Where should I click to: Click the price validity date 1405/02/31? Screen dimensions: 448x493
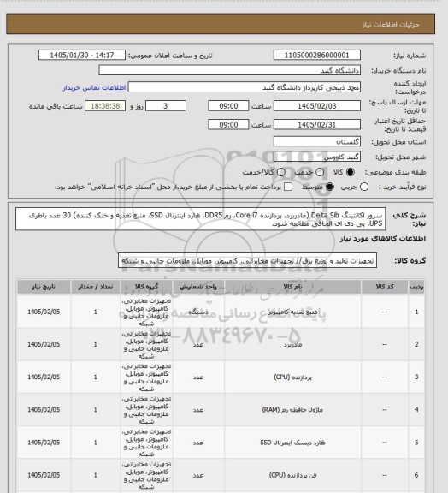(x=316, y=124)
